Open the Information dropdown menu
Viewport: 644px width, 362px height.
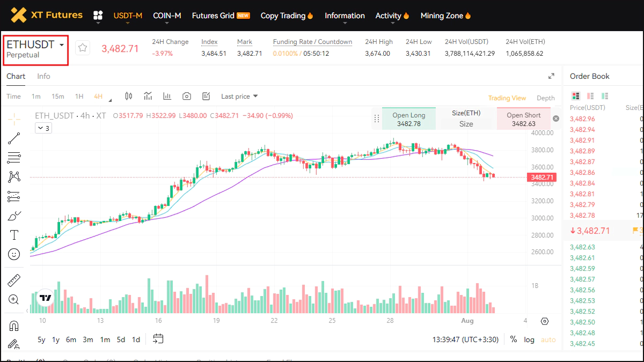click(345, 16)
